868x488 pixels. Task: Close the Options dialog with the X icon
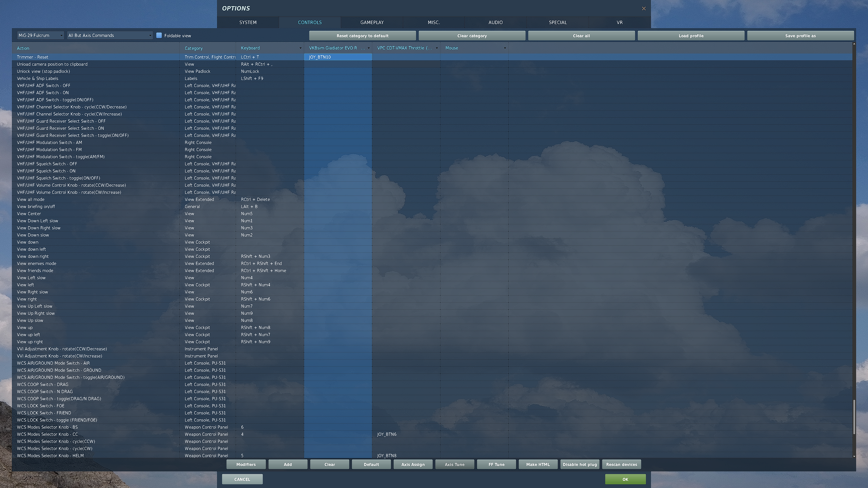pyautogui.click(x=644, y=8)
